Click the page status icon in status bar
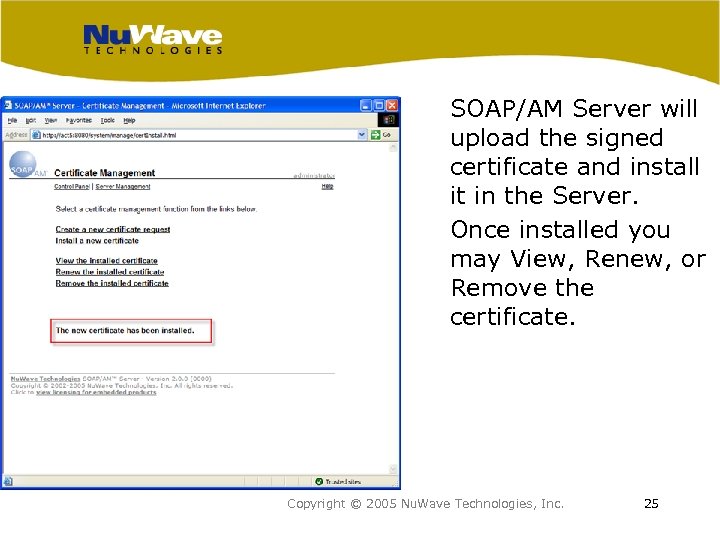Viewport: 720px width, 540px height. tap(8, 481)
